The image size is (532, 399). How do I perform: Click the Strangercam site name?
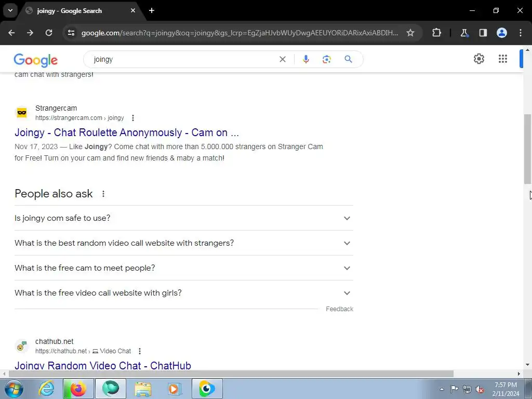[x=56, y=108]
